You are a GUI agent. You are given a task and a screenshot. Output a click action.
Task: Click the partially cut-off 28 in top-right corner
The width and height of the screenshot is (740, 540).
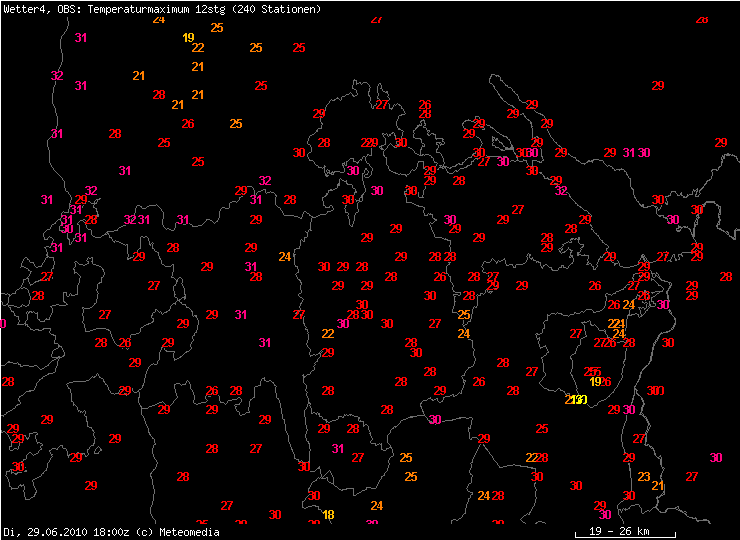701,20
